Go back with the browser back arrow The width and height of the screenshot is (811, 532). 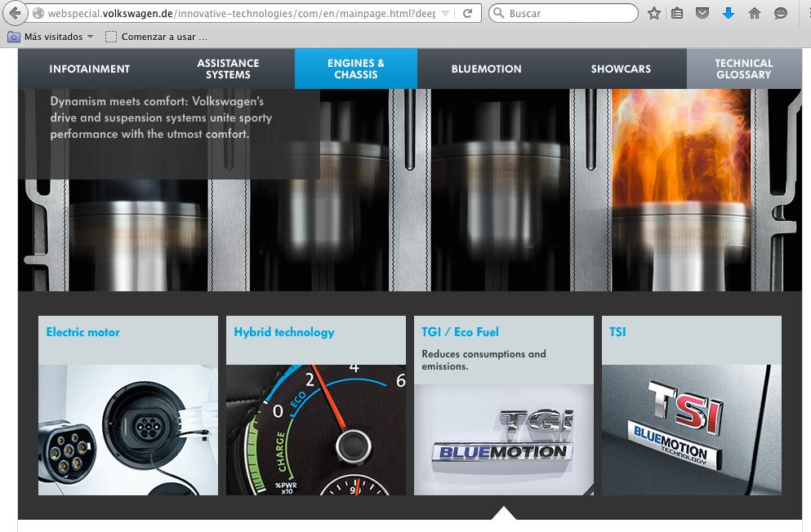(16, 13)
